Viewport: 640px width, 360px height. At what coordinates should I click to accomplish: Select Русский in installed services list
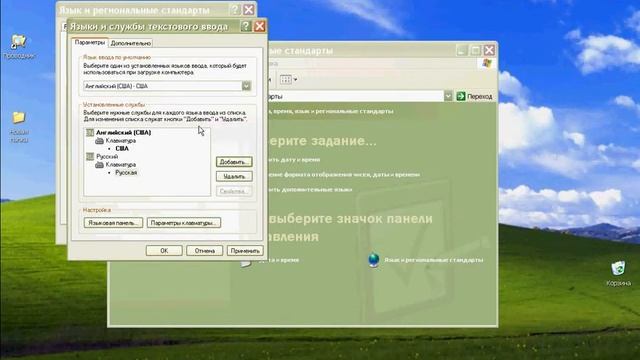(x=107, y=157)
